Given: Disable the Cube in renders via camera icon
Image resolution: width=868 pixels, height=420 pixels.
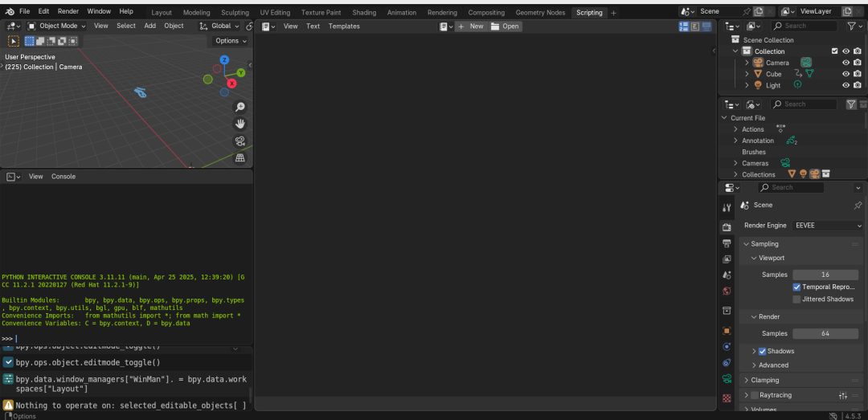Looking at the screenshot, I should pyautogui.click(x=858, y=74).
